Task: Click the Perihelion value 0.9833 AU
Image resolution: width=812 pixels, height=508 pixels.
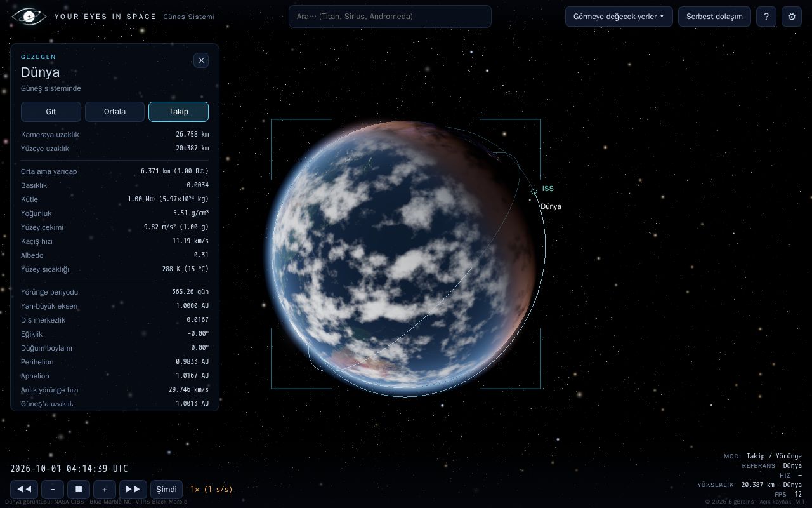Action: click(192, 362)
